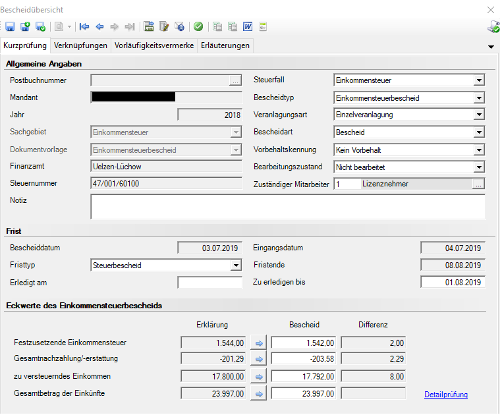Click the envelope mail toolbar icon
This screenshot has height=415, width=500.
[x=179, y=26]
